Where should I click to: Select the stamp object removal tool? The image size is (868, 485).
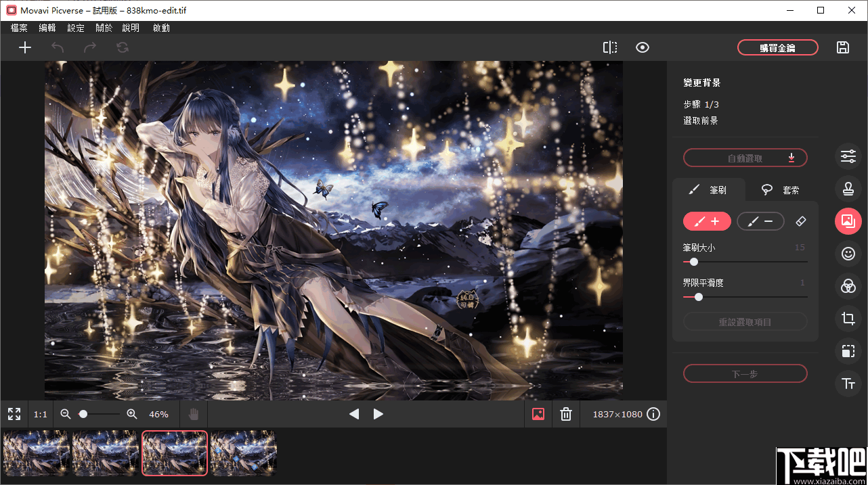tap(848, 188)
